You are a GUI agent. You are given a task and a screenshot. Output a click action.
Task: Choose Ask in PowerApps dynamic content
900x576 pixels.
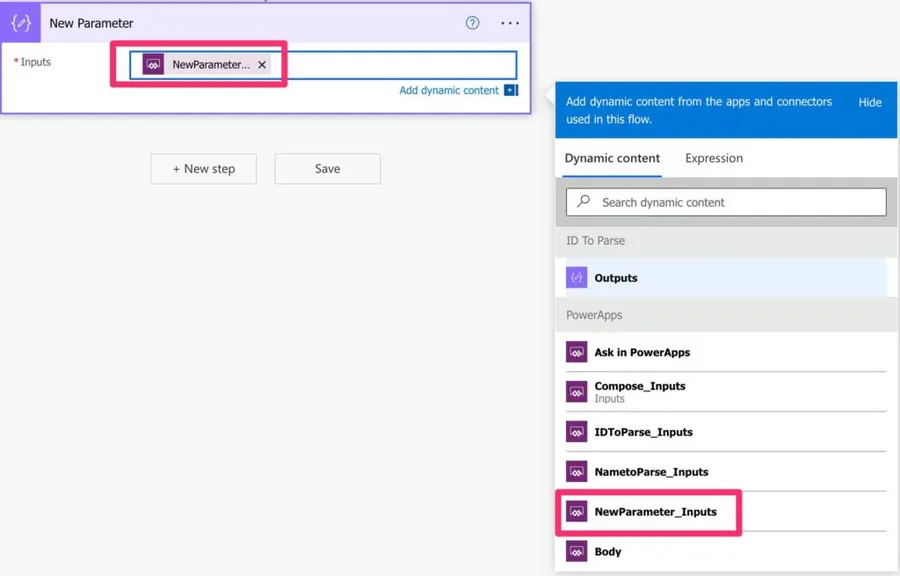click(642, 352)
